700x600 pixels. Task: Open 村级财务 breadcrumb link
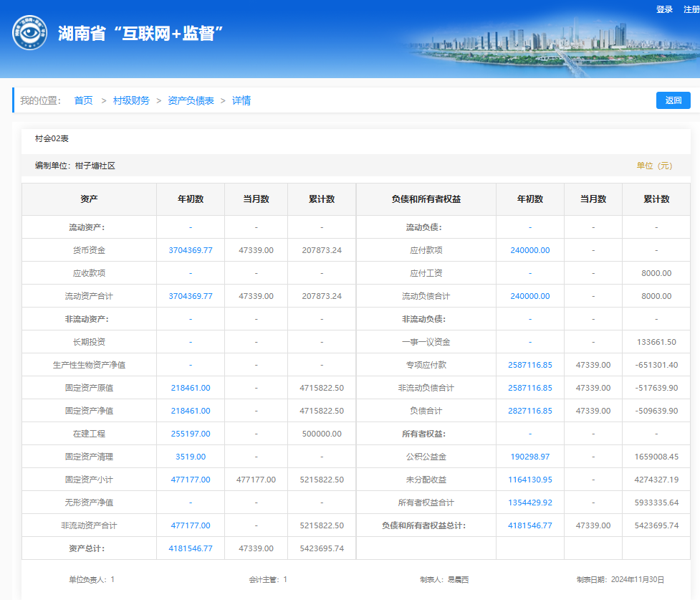(131, 100)
